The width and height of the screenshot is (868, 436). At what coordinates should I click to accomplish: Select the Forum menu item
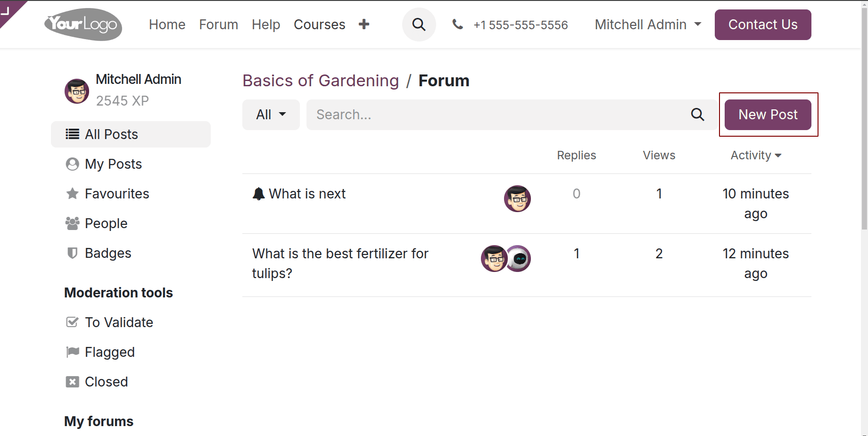tap(218, 25)
